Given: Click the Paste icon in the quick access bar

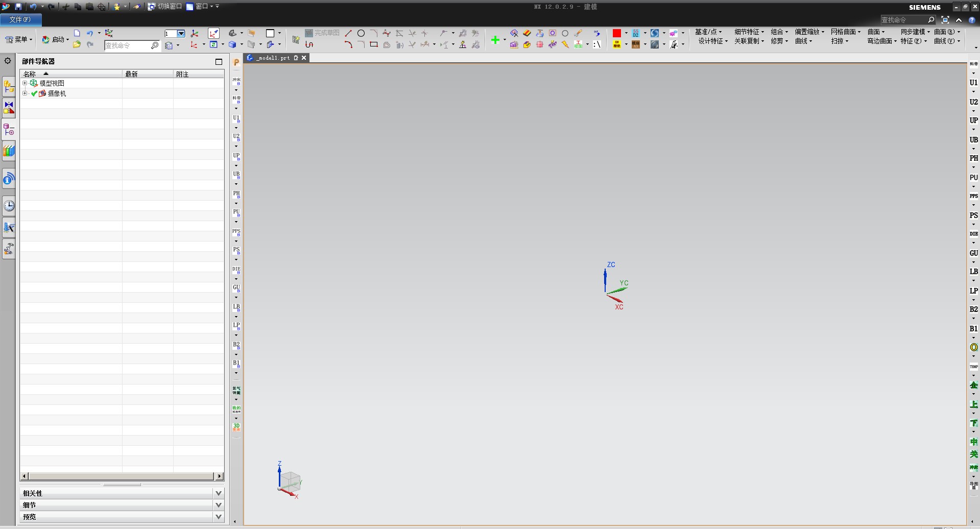Looking at the screenshot, I should tap(89, 7).
